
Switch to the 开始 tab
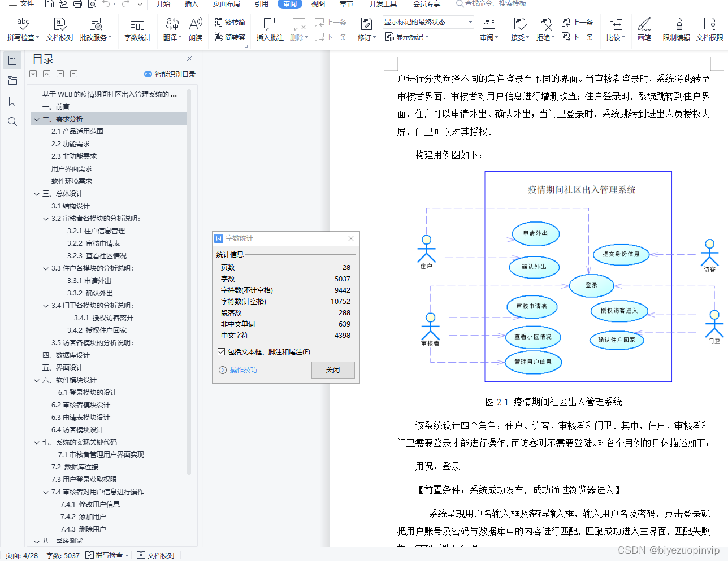tap(163, 3)
